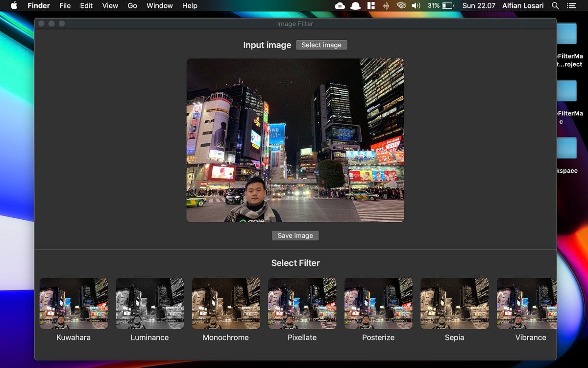Viewport: 588px width, 368px height.
Task: Open the Bluetooth status menu
Action: [386, 6]
